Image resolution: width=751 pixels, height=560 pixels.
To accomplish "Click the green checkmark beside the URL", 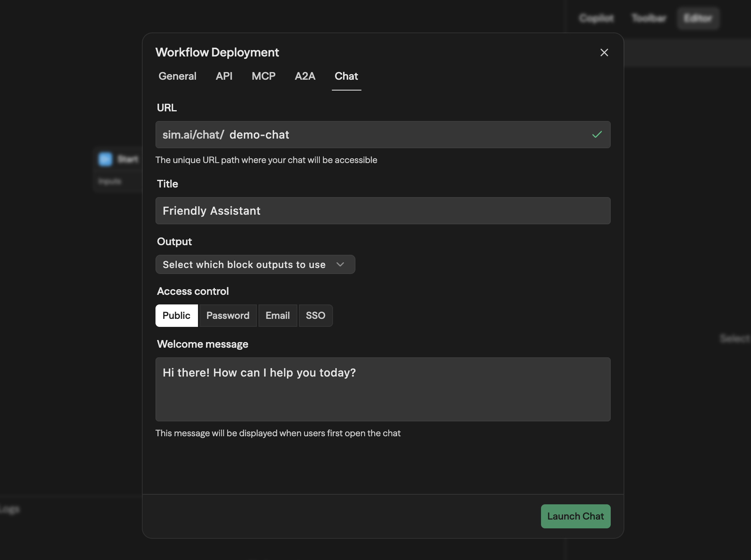I will click(x=597, y=135).
